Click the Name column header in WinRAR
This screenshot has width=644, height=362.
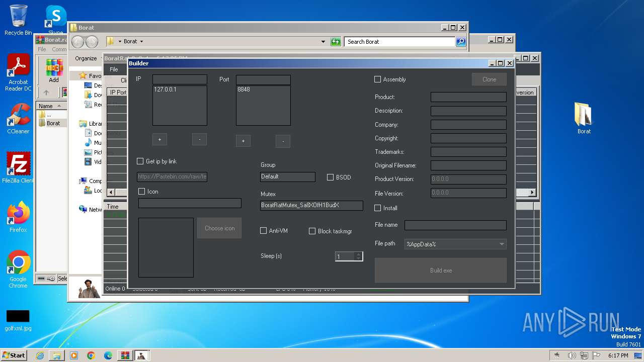coord(51,106)
